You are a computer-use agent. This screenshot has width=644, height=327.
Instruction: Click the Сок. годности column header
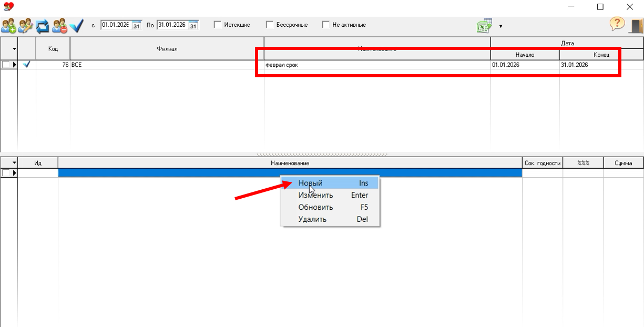pyautogui.click(x=543, y=163)
